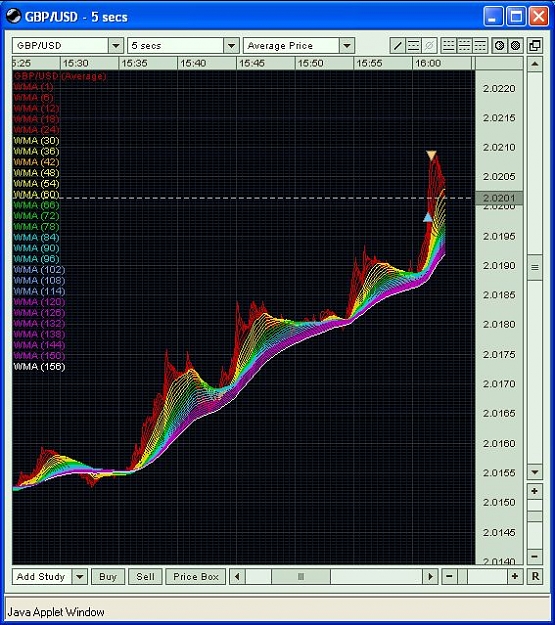555x625 pixels.
Task: Click the left arrow on the horizontal scrollbar
Action: [x=238, y=576]
